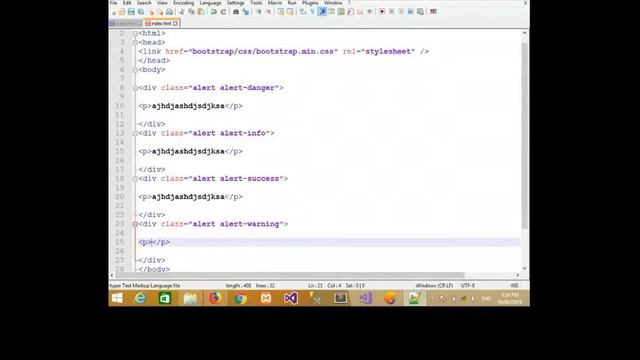This screenshot has width=640, height=360.
Task: Start macro recording with the red Record icon
Action: coord(382,12)
